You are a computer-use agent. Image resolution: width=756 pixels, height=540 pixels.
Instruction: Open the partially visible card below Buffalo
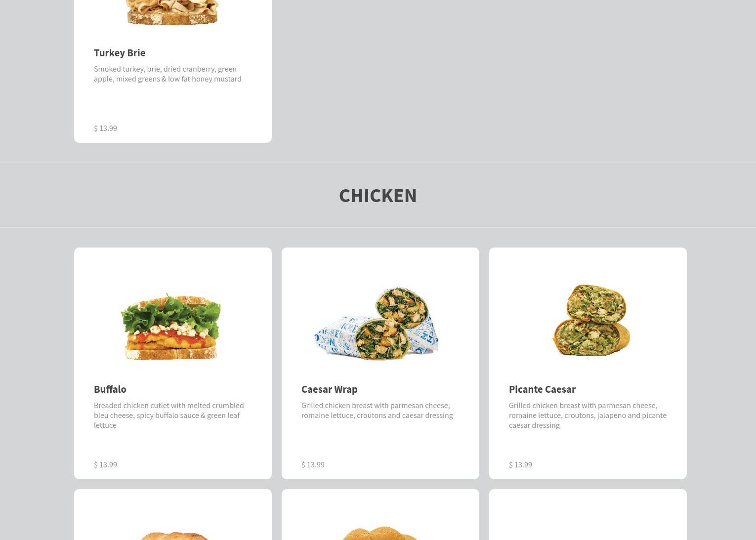point(173,514)
